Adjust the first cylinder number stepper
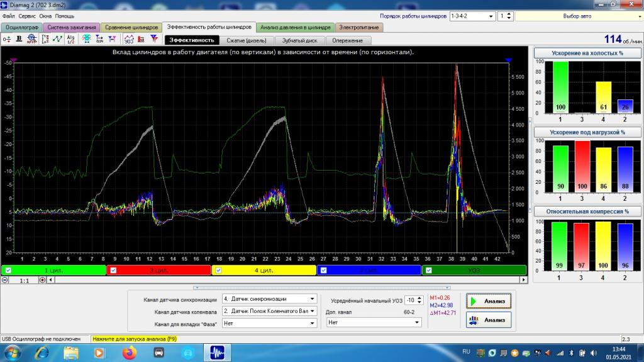 (509, 16)
